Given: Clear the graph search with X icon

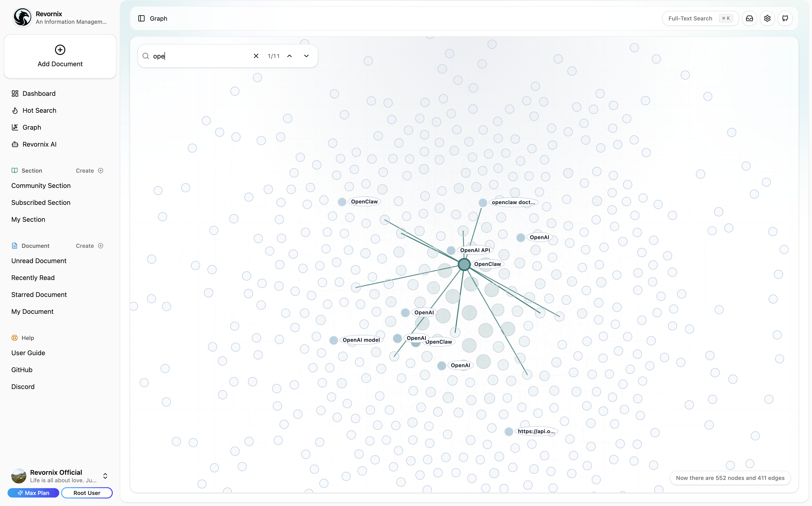Looking at the screenshot, I should pyautogui.click(x=256, y=56).
